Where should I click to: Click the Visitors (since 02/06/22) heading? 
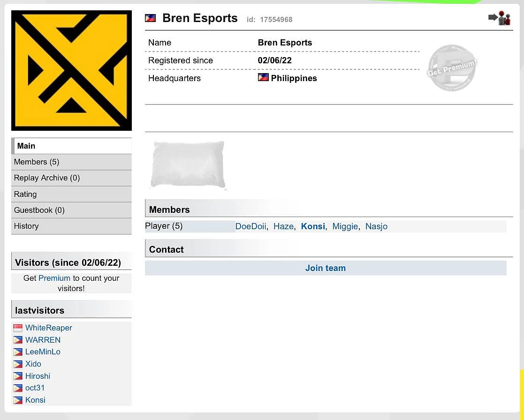click(68, 263)
